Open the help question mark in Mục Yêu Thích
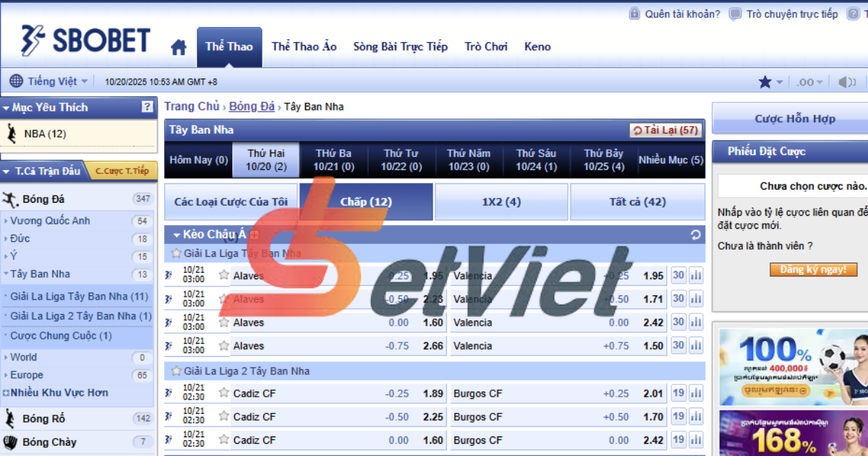 coord(148,107)
